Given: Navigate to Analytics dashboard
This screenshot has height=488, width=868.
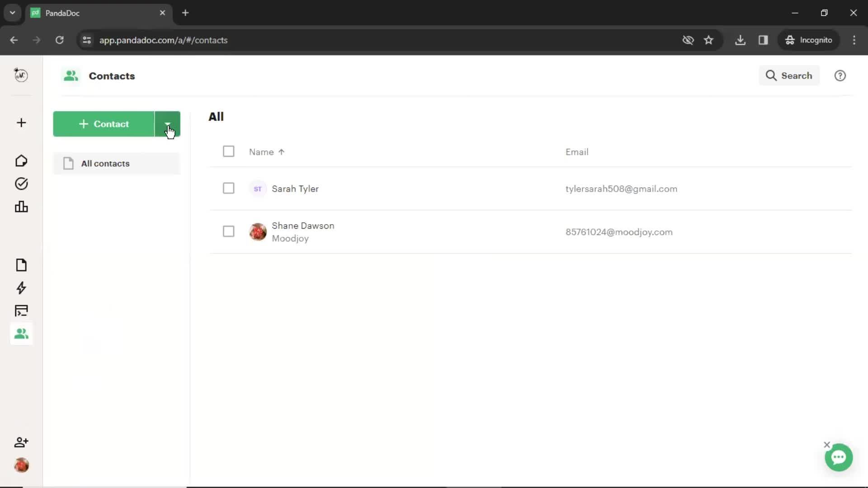Looking at the screenshot, I should [21, 207].
